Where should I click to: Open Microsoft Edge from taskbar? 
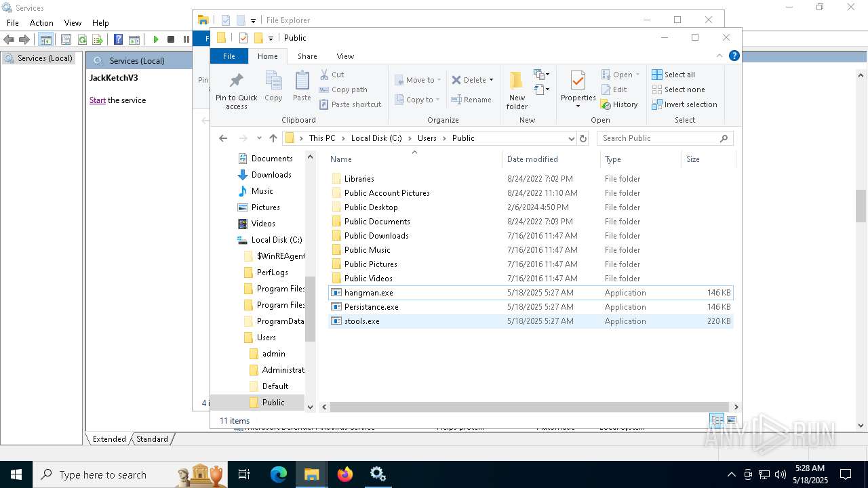coord(279,474)
